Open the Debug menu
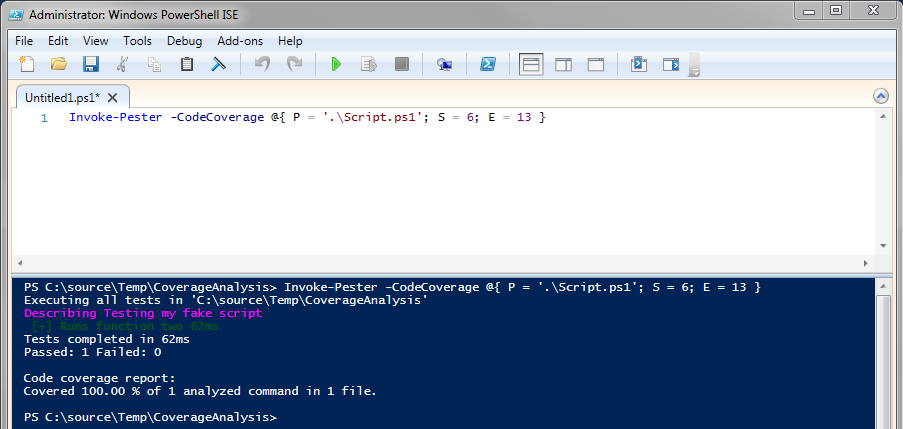Viewport: 903px width, 429px height. [x=184, y=41]
